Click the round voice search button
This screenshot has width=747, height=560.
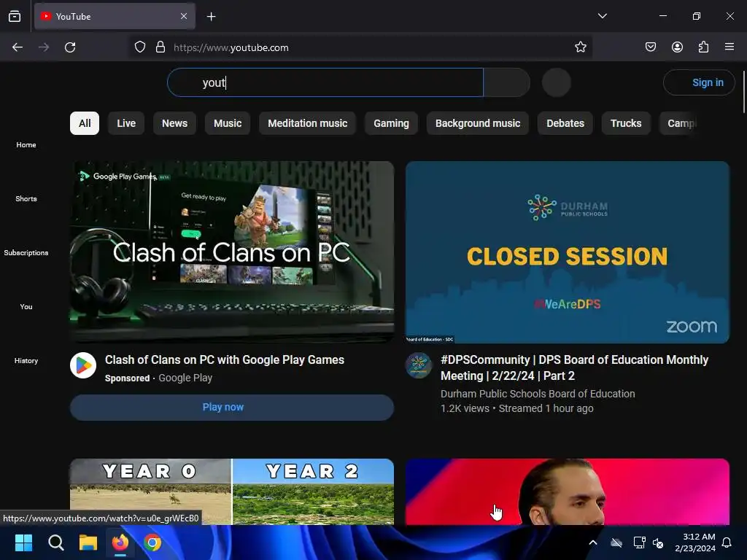[557, 82]
